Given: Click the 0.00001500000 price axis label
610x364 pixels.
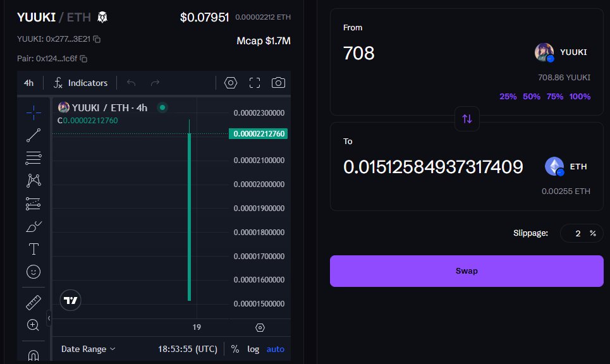Looking at the screenshot, I should coord(259,304).
